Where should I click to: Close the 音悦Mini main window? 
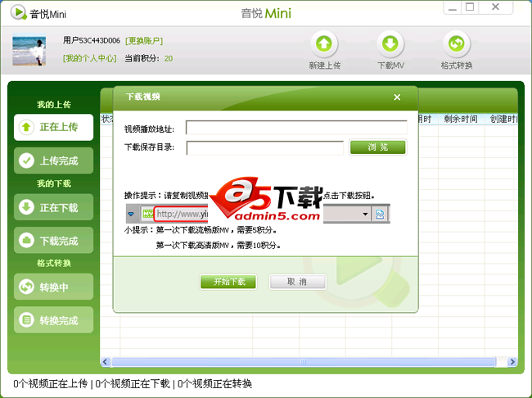click(x=495, y=7)
